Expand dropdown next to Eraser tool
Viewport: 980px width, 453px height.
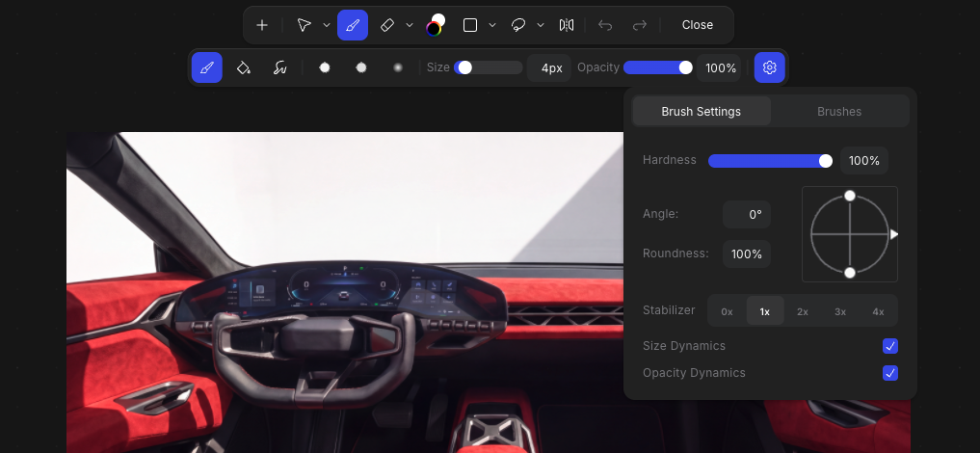coord(410,25)
